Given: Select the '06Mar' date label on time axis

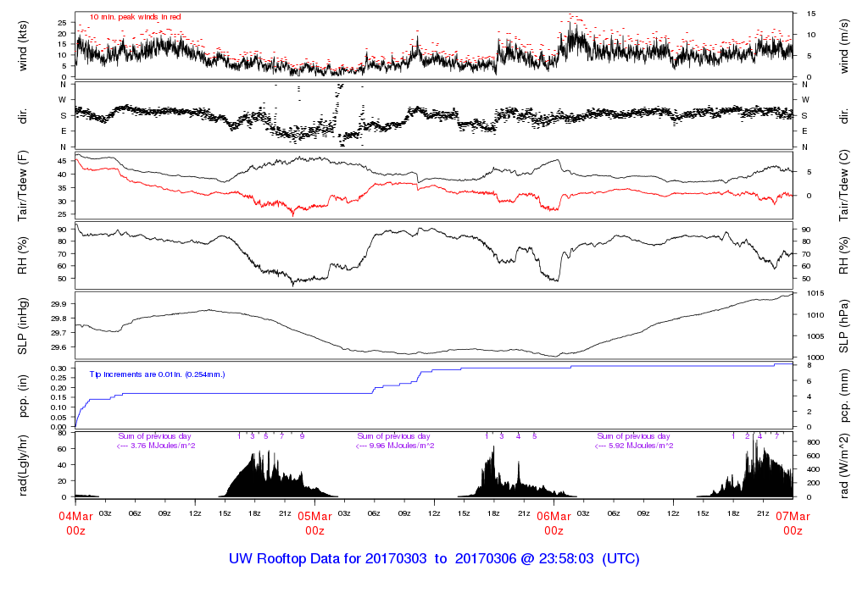Looking at the screenshot, I should (x=554, y=517).
